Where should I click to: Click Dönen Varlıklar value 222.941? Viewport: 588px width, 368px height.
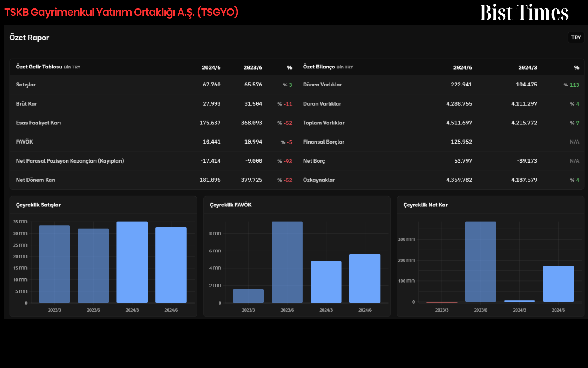click(461, 85)
